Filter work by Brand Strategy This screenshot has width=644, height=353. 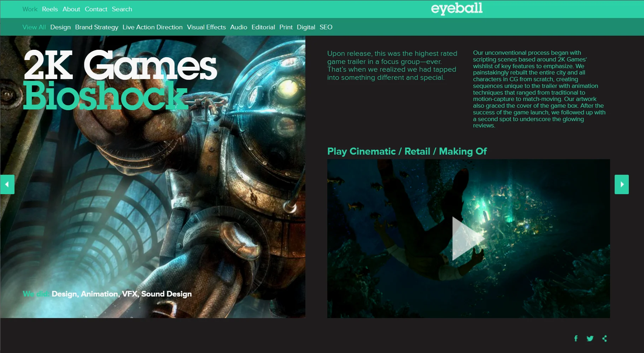click(x=96, y=27)
